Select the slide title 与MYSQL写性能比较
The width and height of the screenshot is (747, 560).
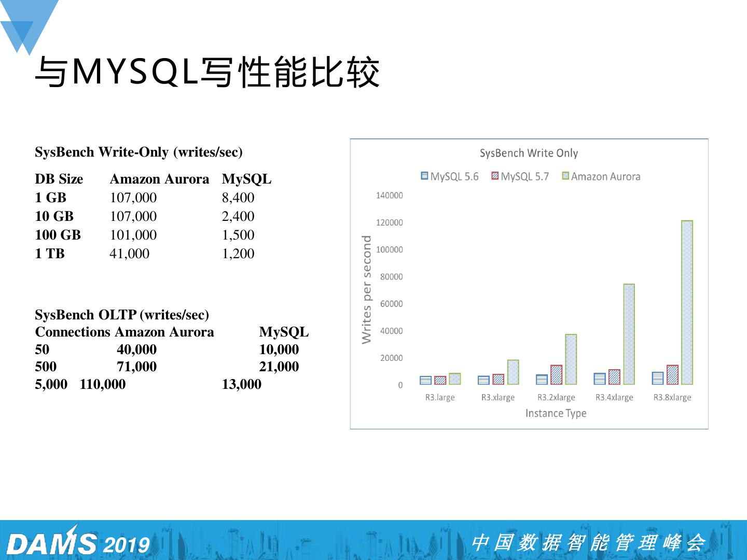coord(208,72)
